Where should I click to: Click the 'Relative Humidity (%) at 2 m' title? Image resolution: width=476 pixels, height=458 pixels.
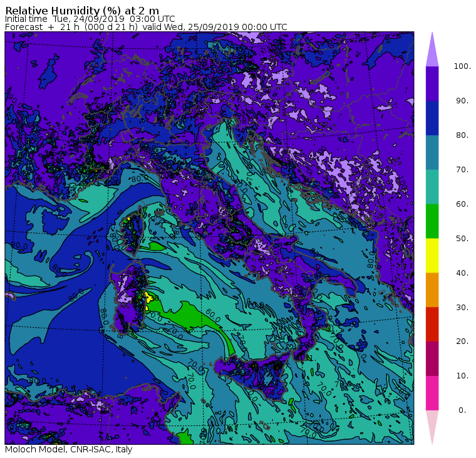pos(82,11)
